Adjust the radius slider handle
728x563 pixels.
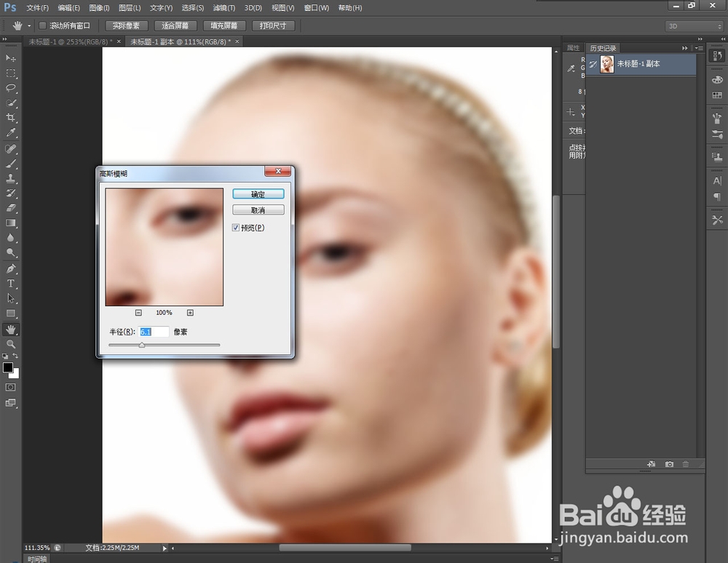[142, 345]
